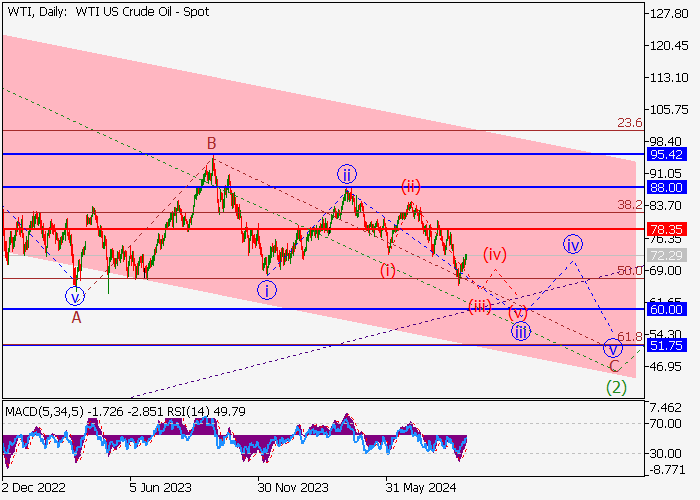The width and height of the screenshot is (700, 500).
Task: Click the 83.70 price axis label
Action: click(x=666, y=206)
